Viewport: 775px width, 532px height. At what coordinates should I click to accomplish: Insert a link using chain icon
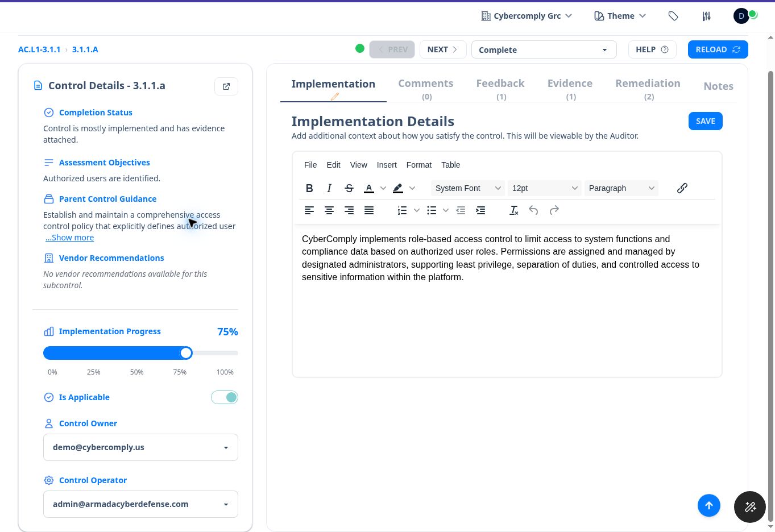click(x=682, y=188)
